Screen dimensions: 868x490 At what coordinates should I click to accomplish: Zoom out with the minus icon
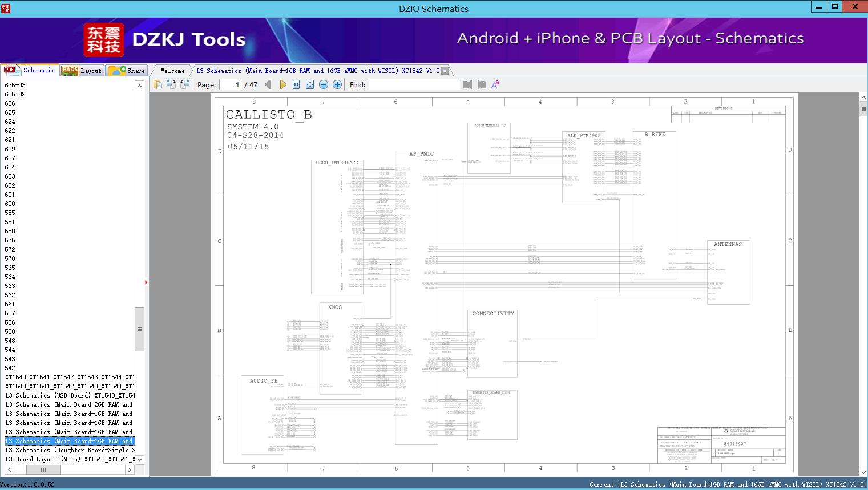[x=324, y=84]
